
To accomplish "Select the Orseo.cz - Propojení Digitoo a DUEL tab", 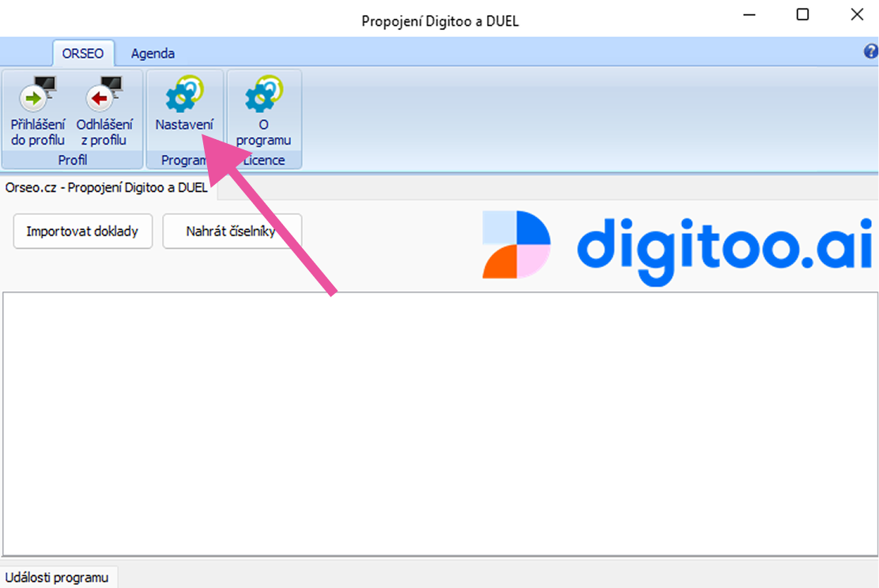I will click(x=107, y=188).
